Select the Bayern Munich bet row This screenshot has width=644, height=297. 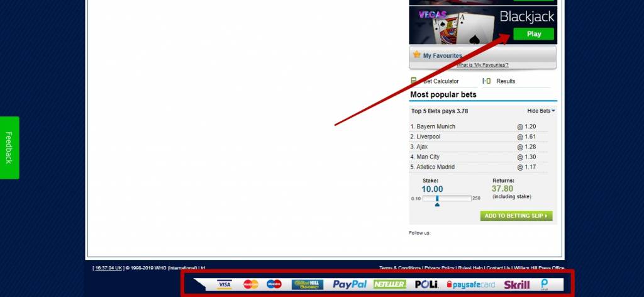pos(478,126)
